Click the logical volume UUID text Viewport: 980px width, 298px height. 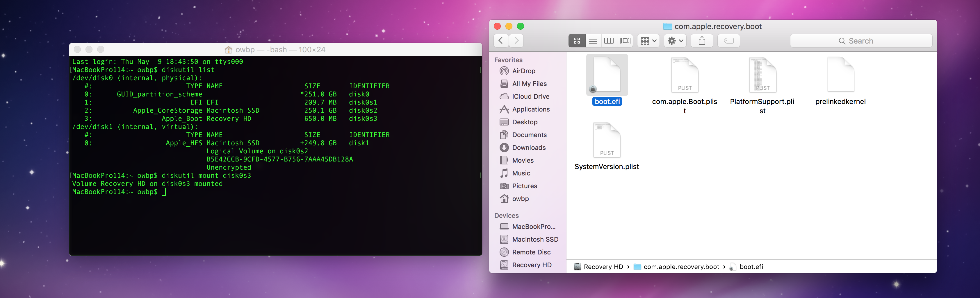280,159
